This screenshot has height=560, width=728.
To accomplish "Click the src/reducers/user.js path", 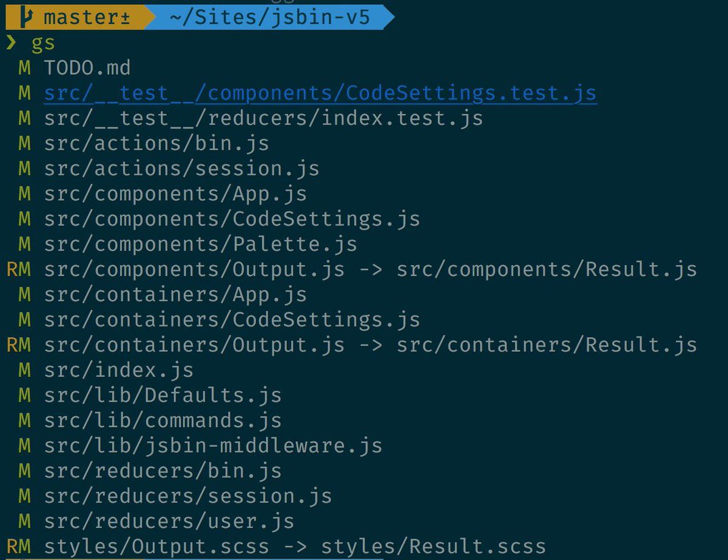I will (x=169, y=521).
